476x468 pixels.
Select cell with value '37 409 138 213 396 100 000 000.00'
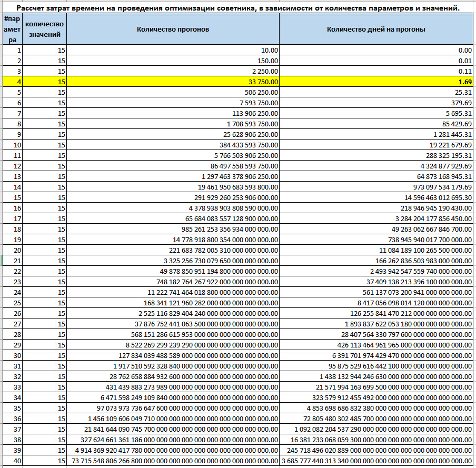pyautogui.click(x=376, y=282)
